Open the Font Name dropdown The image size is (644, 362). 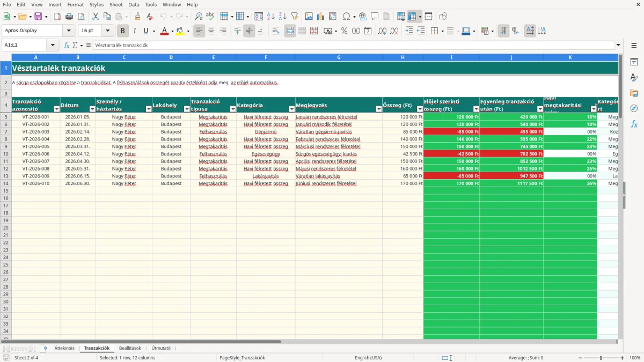pyautogui.click(x=69, y=31)
